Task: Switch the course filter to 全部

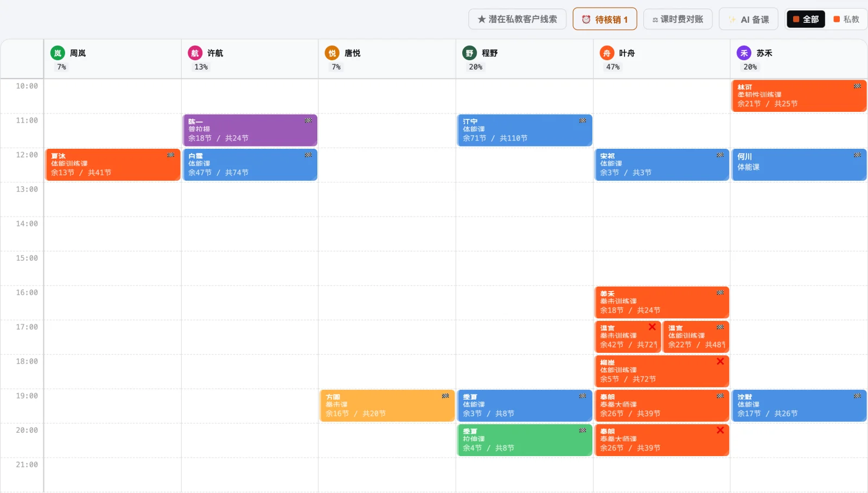Action: 806,19
